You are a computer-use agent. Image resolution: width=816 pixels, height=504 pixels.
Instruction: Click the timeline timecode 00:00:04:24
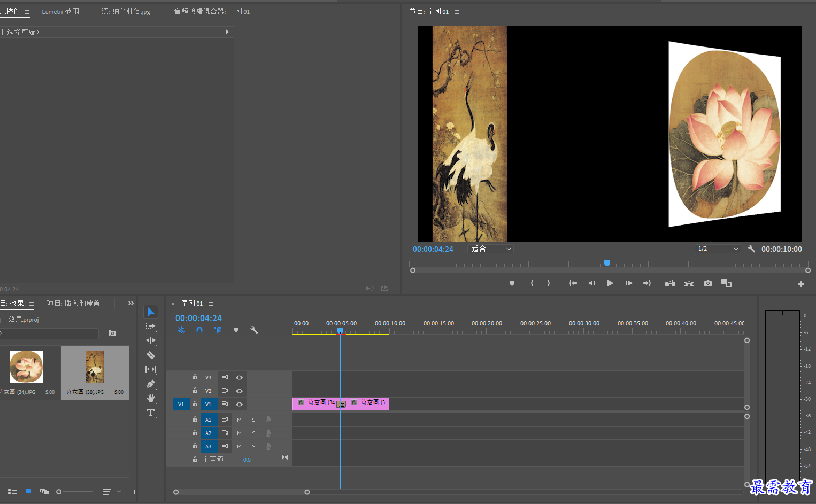tap(198, 318)
